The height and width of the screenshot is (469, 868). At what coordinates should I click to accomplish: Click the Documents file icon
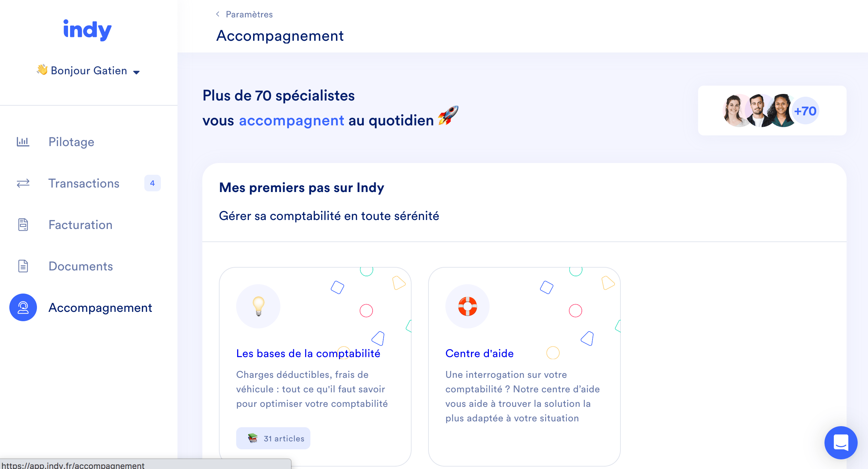coord(23,266)
